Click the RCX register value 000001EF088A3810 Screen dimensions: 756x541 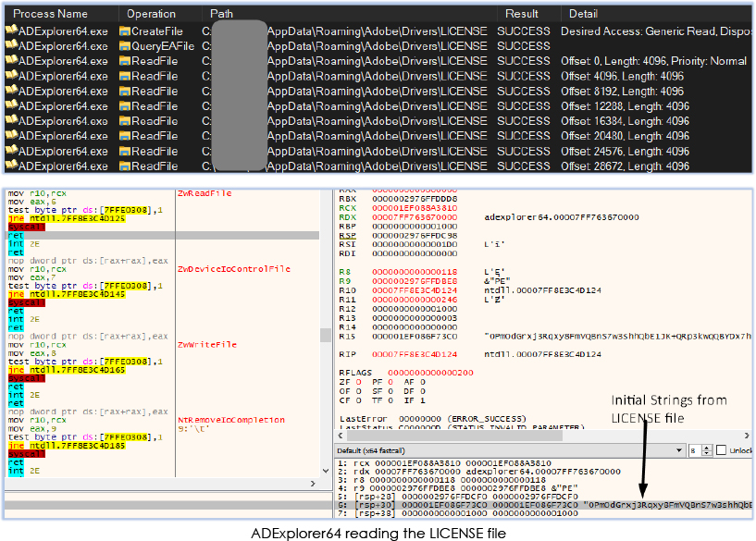pos(415,208)
